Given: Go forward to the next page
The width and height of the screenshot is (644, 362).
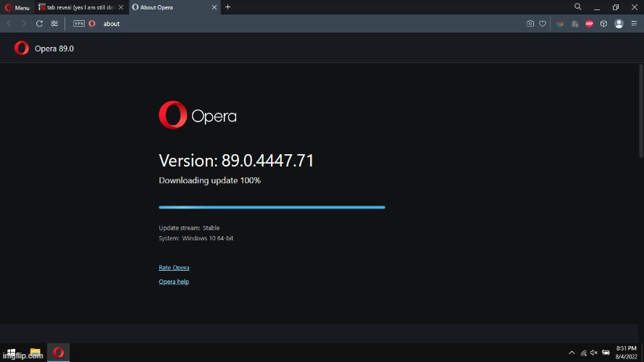Looking at the screenshot, I should (x=24, y=24).
